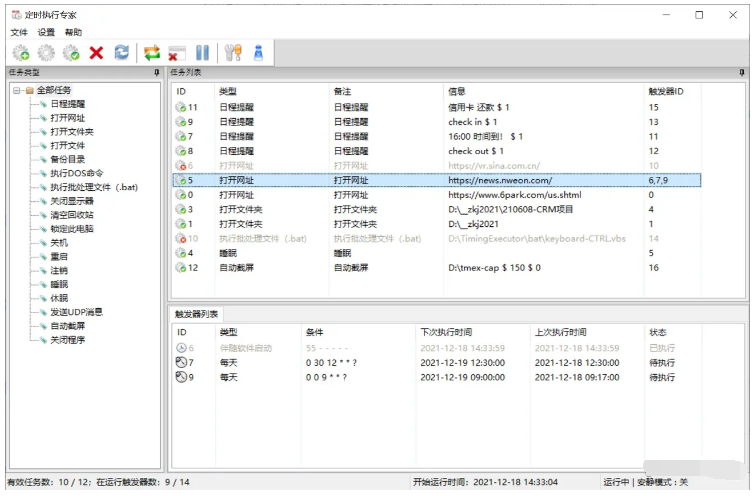This screenshot has height=496, width=754.
Task: Click pin icon of 任务列表 panel
Action: (741, 73)
